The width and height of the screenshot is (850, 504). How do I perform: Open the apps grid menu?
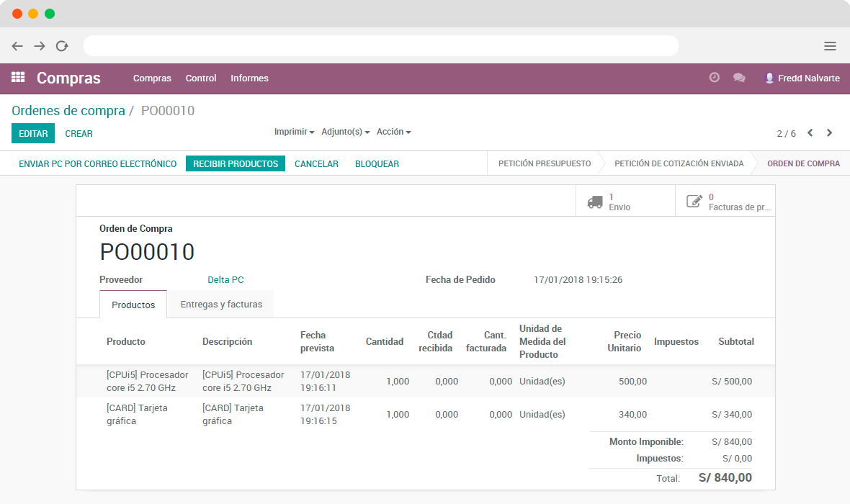coord(17,78)
